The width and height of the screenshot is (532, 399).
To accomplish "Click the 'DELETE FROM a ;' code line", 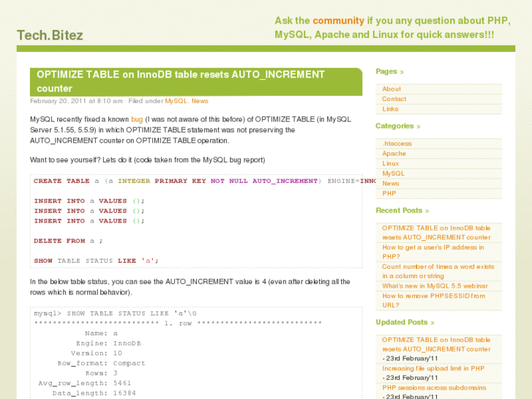I will [x=68, y=241].
